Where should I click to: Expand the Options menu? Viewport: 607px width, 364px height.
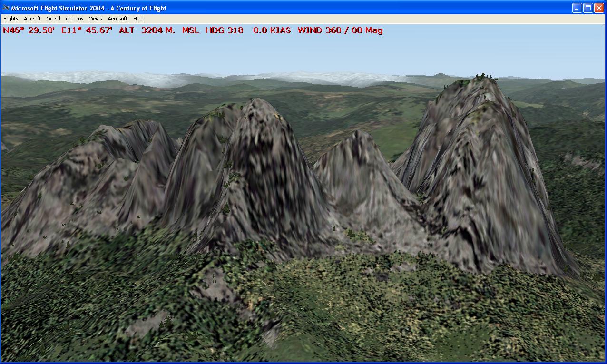pos(74,19)
